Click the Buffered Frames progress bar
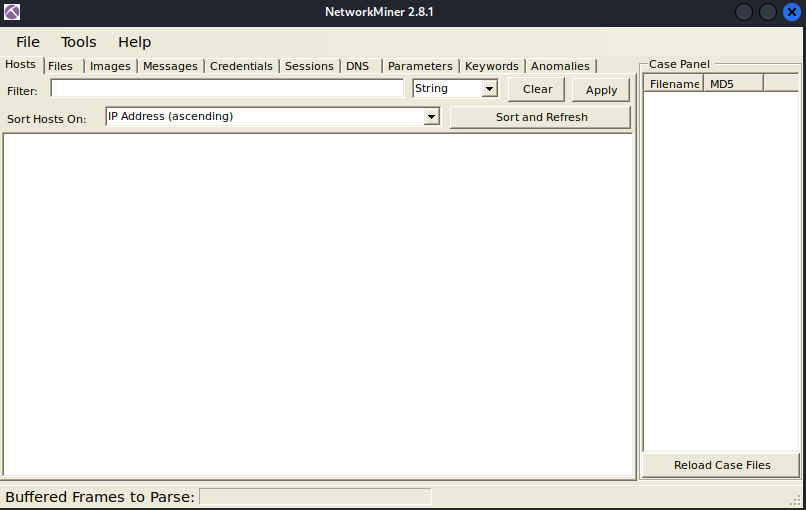The image size is (806, 510). (315, 497)
